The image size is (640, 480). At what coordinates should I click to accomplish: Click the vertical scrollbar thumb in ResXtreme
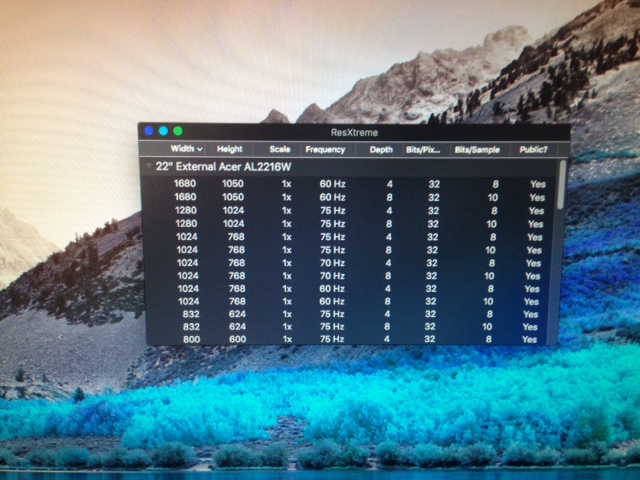click(562, 184)
